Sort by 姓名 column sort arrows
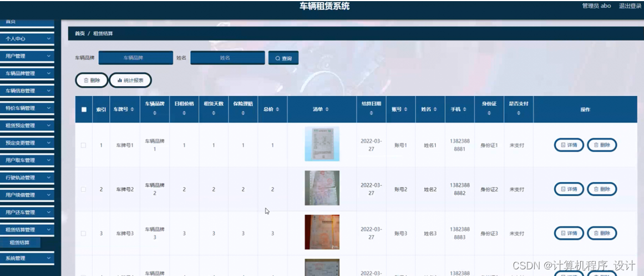Screen dimensions: 644x276 [435, 110]
